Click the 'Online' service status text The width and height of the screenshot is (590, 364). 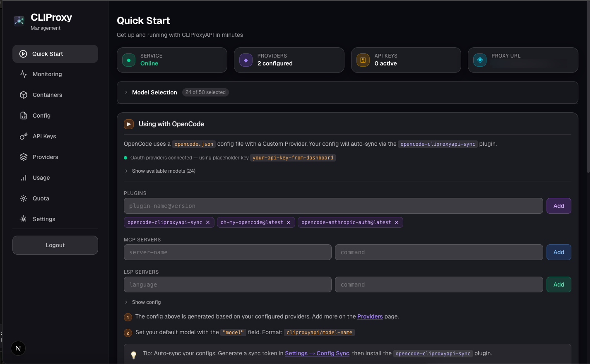click(149, 63)
